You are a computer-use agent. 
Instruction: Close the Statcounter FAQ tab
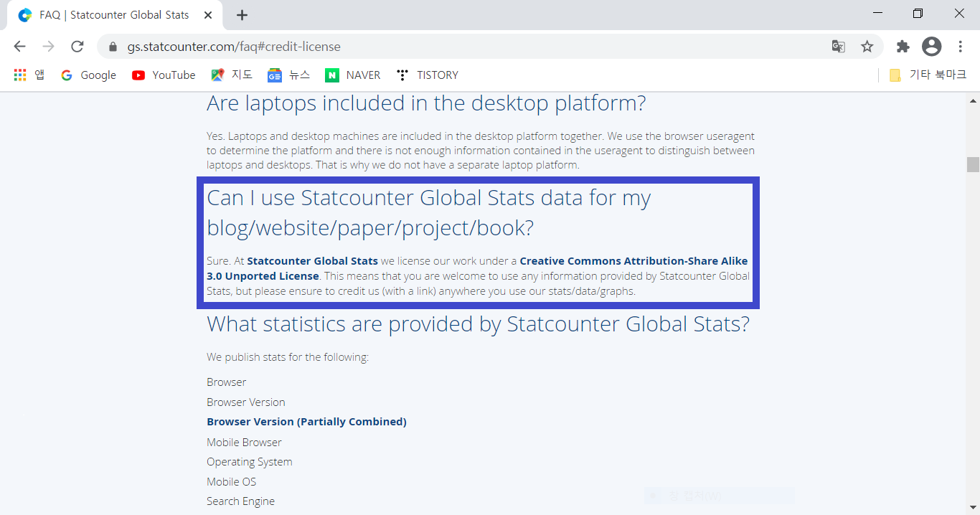tap(208, 15)
